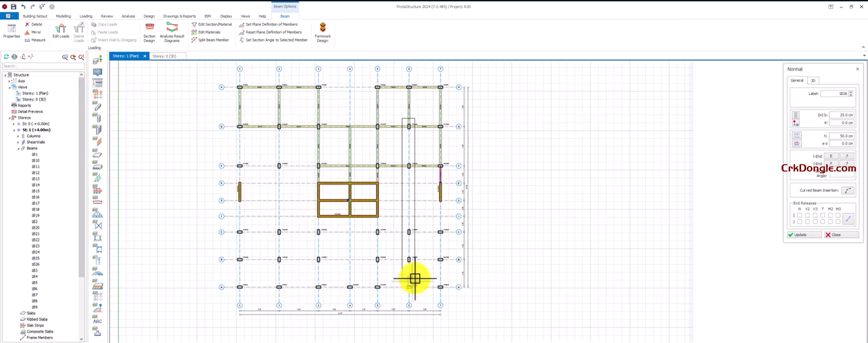Click in the h height field (50.0 cm)
Viewport: 868px width, 343px height.
[841, 136]
